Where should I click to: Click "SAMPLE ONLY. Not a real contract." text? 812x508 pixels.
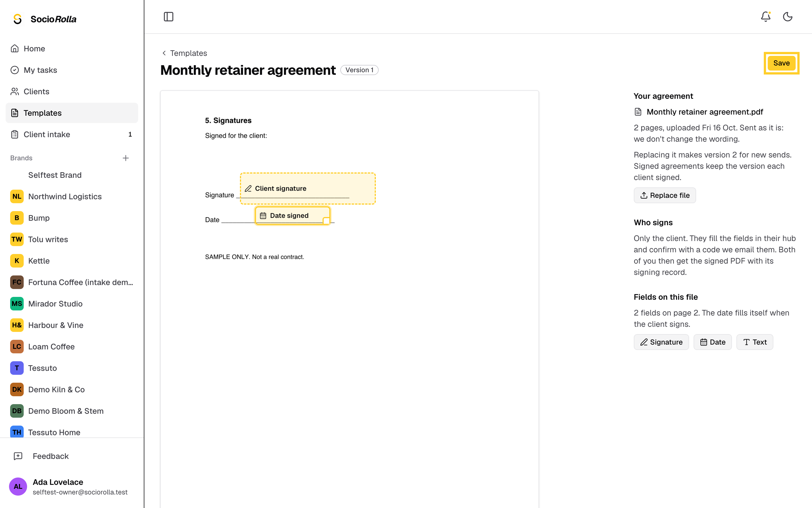click(254, 257)
